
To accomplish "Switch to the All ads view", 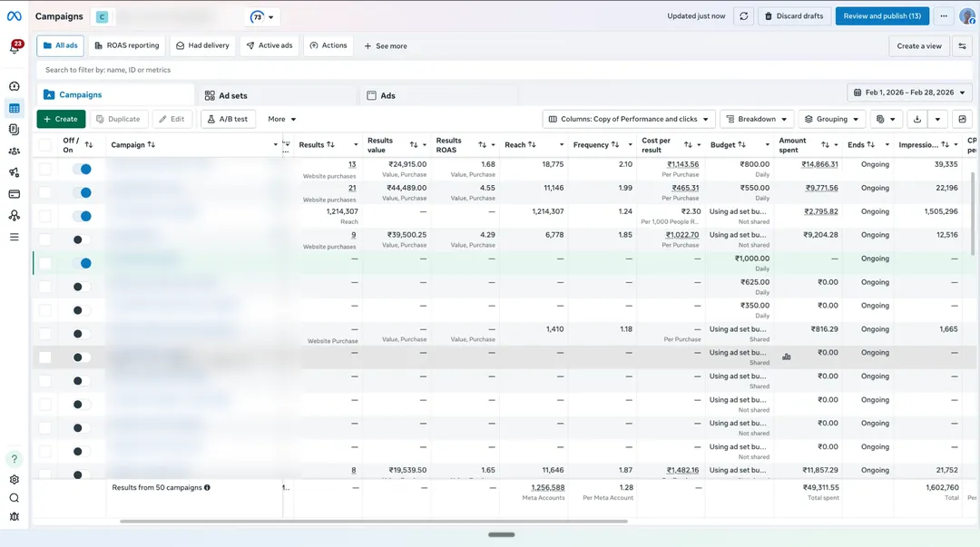I will click(60, 45).
